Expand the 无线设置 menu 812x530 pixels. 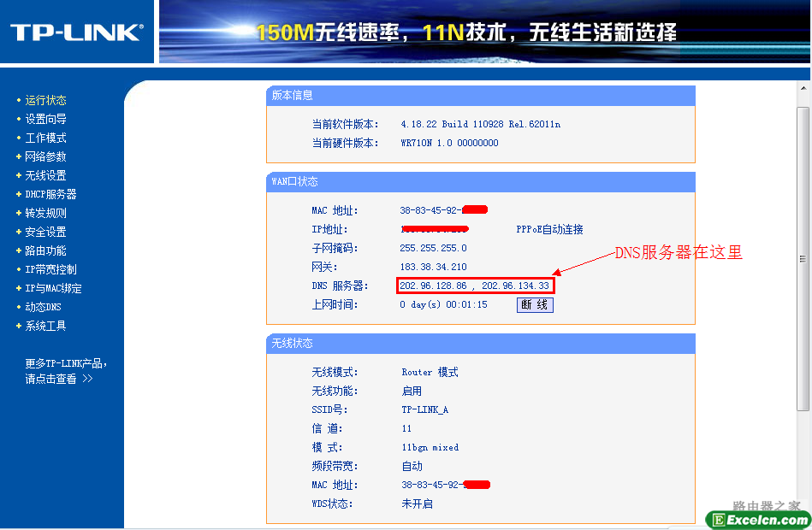click(45, 175)
